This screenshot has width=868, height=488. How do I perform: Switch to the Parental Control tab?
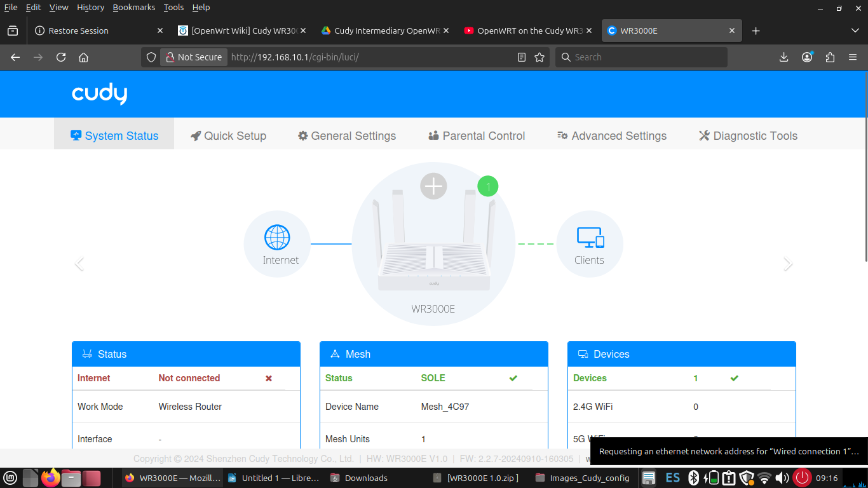[x=477, y=135]
